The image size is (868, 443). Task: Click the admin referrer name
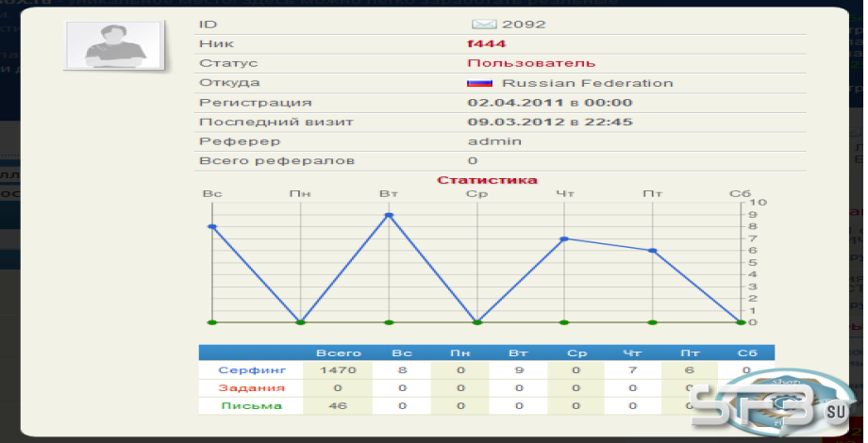[x=494, y=141]
